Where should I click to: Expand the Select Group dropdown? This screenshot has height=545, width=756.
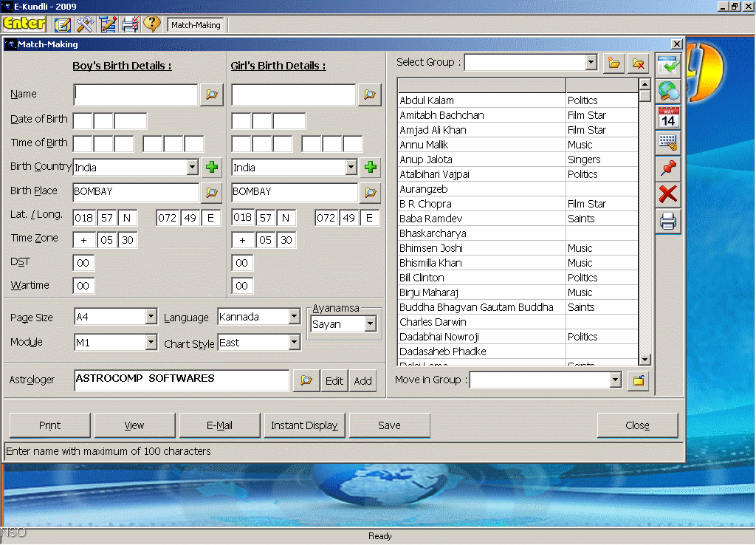591,63
